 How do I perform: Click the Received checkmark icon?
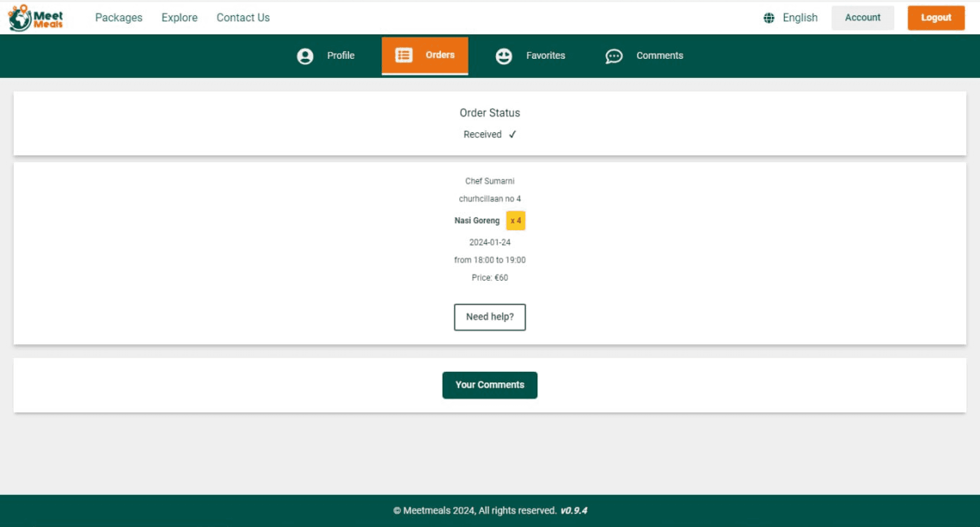pos(512,134)
